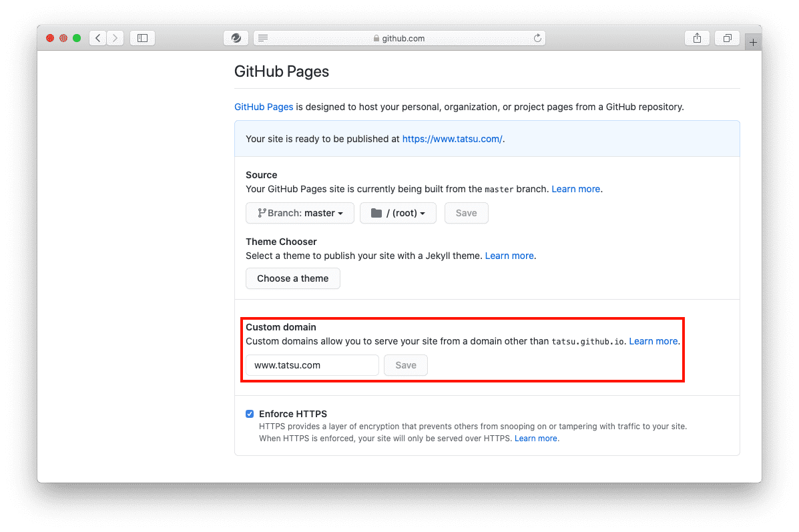Open Learn more link for Enforce HTTPS
The width and height of the screenshot is (799, 532).
pos(536,439)
